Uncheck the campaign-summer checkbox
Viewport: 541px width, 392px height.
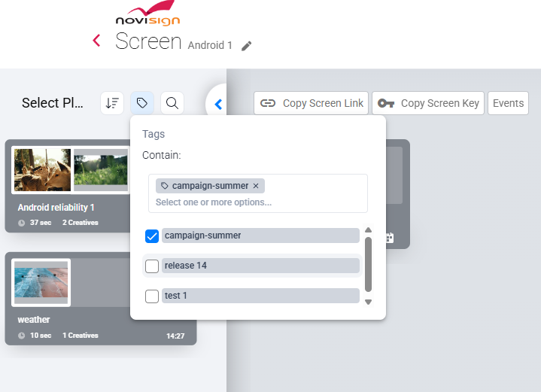[152, 236]
